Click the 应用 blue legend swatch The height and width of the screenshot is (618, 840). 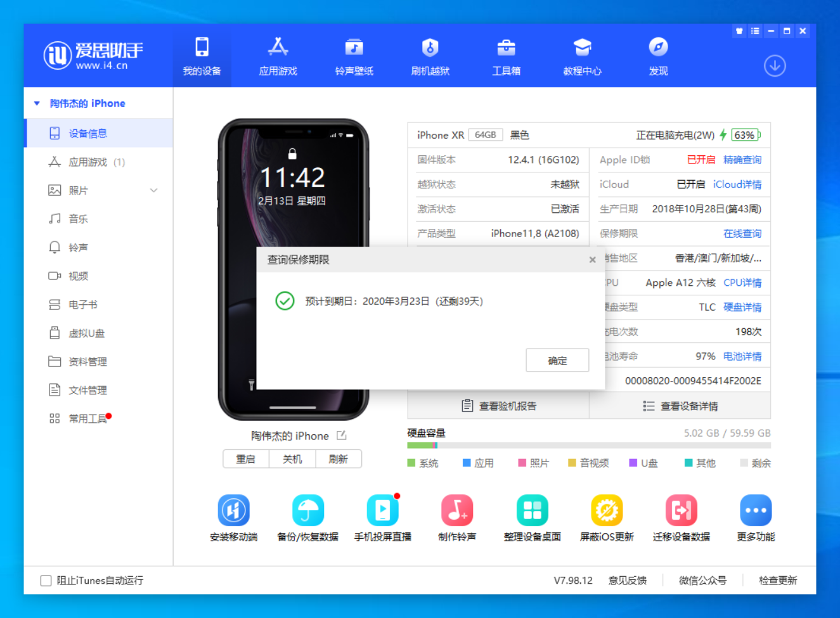tap(467, 463)
